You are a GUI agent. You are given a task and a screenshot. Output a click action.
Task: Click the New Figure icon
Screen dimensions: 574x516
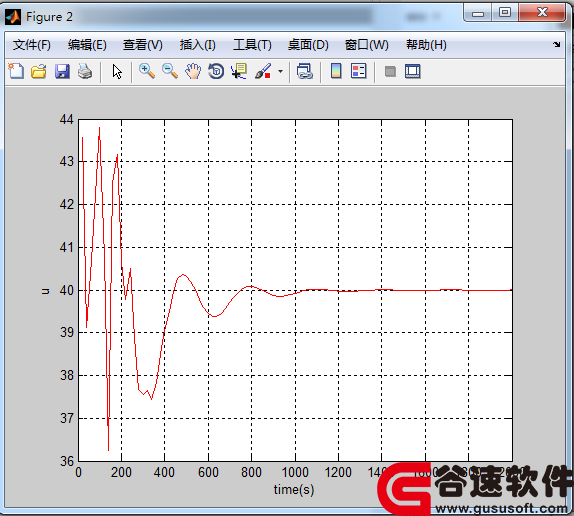click(16, 71)
